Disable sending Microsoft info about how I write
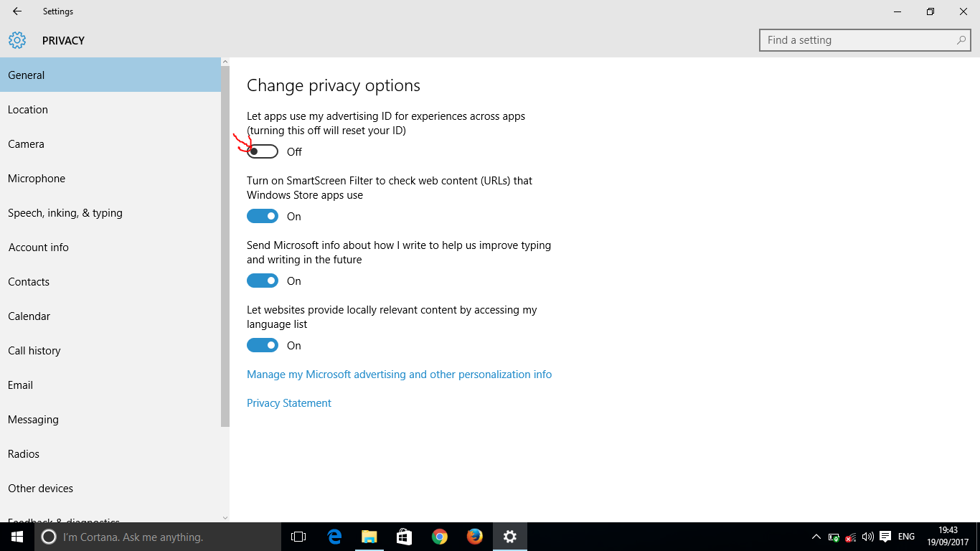Viewport: 980px width, 551px height. coord(262,281)
